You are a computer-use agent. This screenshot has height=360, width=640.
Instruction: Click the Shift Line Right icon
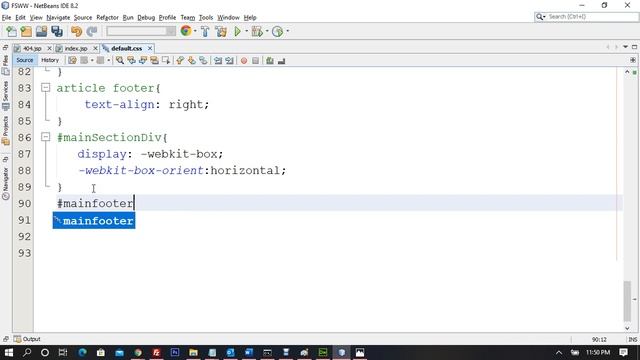pos(229,60)
